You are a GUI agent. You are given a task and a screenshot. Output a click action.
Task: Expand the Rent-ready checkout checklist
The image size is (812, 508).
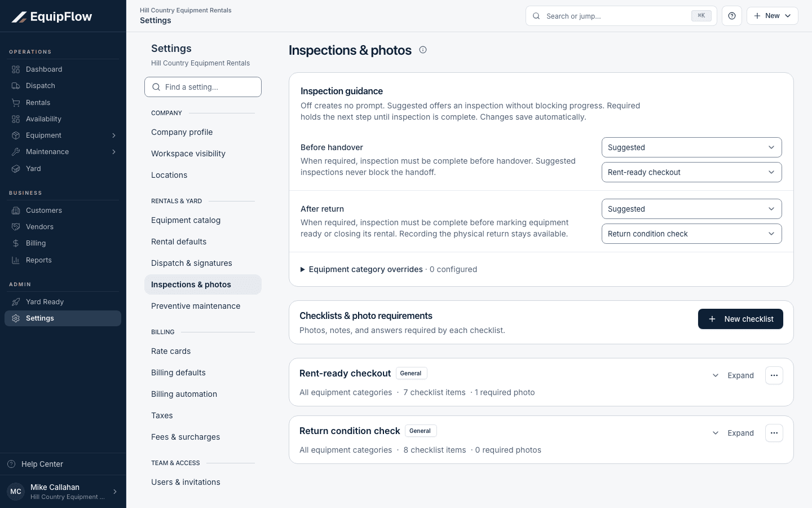[x=733, y=375]
